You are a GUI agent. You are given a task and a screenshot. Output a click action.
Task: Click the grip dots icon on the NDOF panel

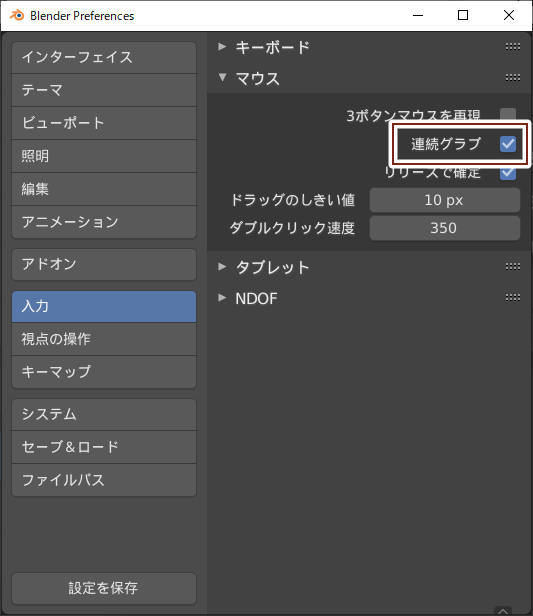(513, 297)
